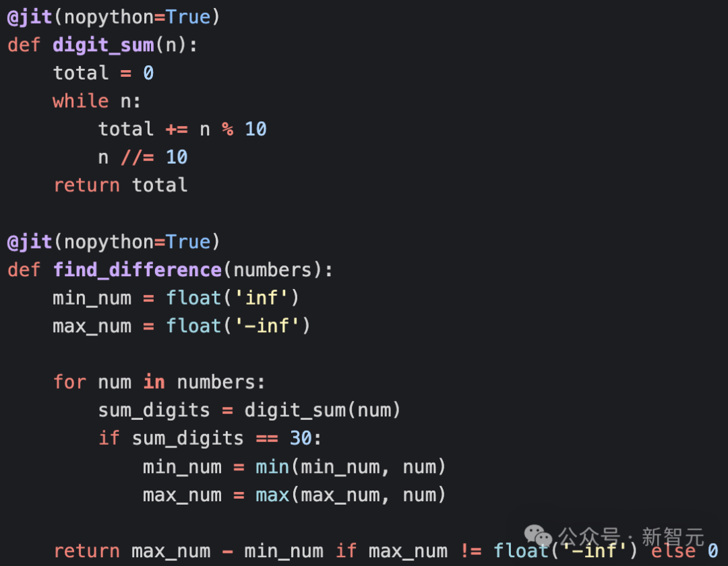This screenshot has width=728, height=566.
Task: Click the 新智元 watermark text
Action: tap(672, 537)
